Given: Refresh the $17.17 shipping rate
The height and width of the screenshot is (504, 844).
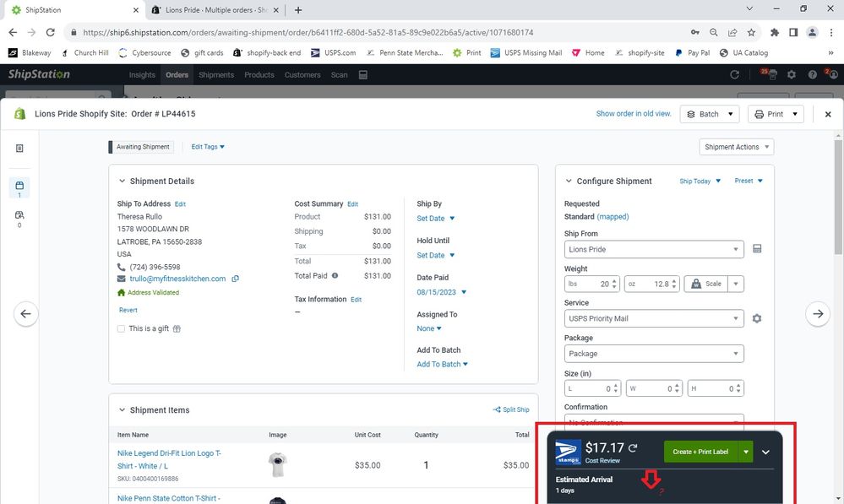Looking at the screenshot, I should coord(634,448).
